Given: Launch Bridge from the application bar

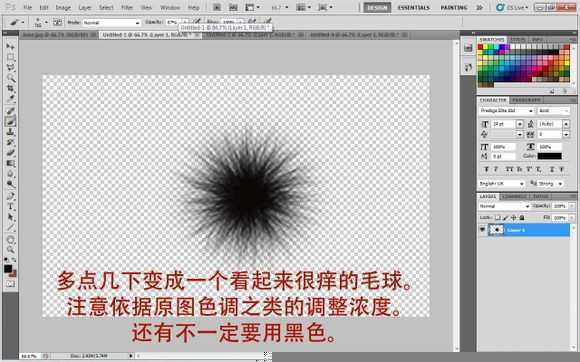Looking at the screenshot, I should pyautogui.click(x=217, y=7).
